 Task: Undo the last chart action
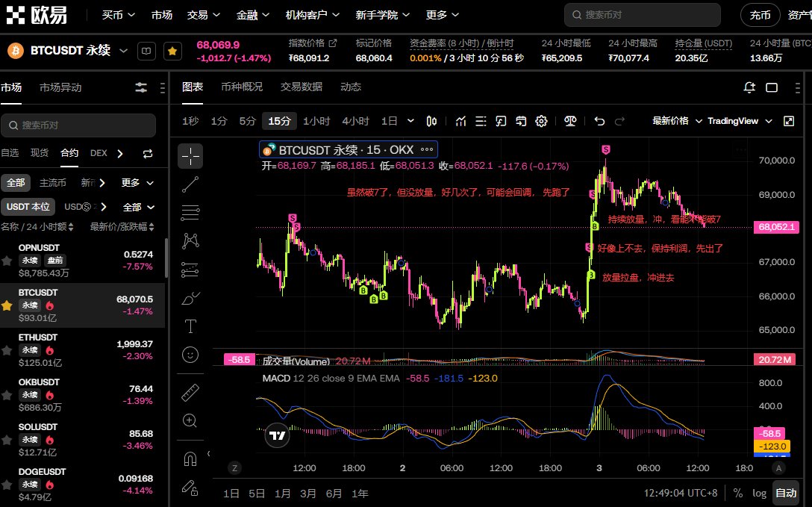(599, 121)
